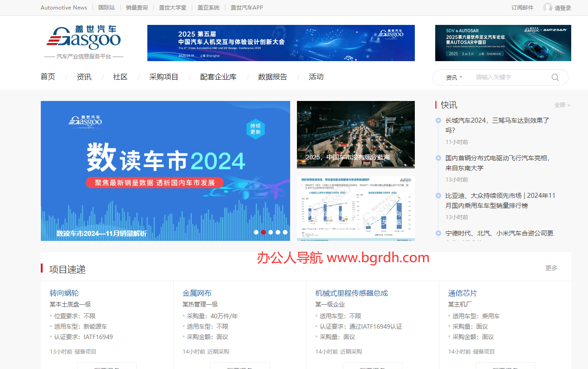The image size is (588, 369).
Task: Click the 订阅邮件 link
Action: click(522, 8)
